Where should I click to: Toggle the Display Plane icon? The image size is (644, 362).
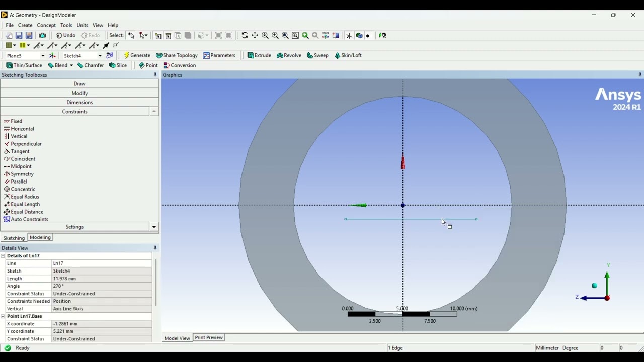(x=349, y=35)
